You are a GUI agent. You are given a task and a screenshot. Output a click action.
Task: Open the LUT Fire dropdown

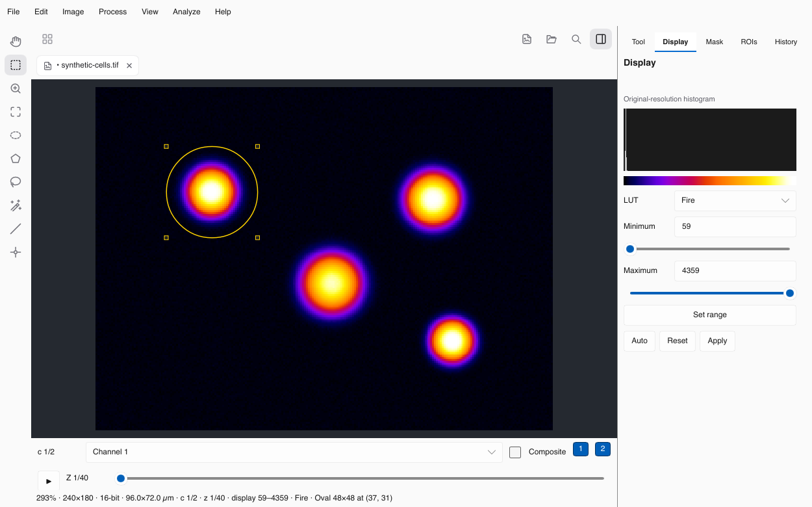click(735, 200)
